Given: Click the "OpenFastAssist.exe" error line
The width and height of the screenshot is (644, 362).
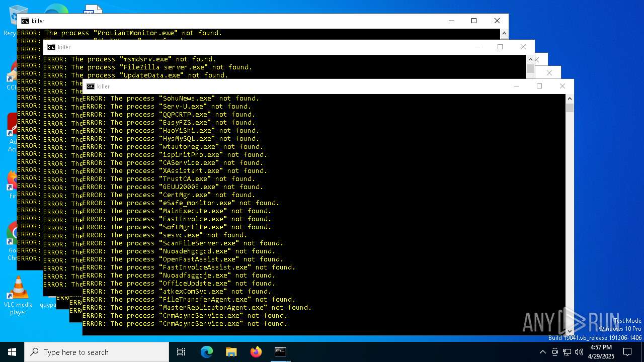Looking at the screenshot, I should [183, 259].
